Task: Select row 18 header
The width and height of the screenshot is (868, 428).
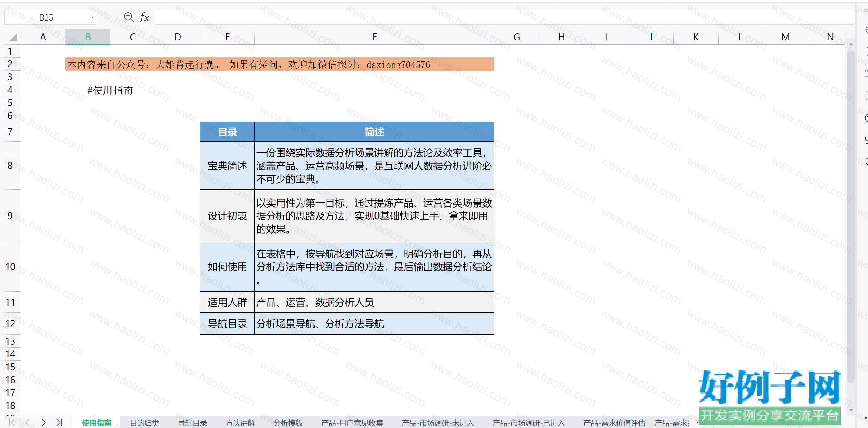Action: tap(10, 405)
